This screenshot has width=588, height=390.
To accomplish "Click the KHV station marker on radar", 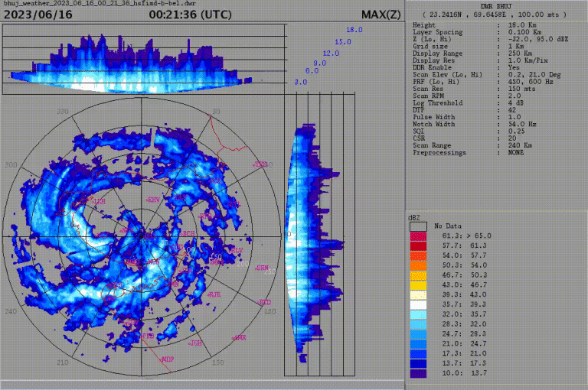I will pos(153,200).
